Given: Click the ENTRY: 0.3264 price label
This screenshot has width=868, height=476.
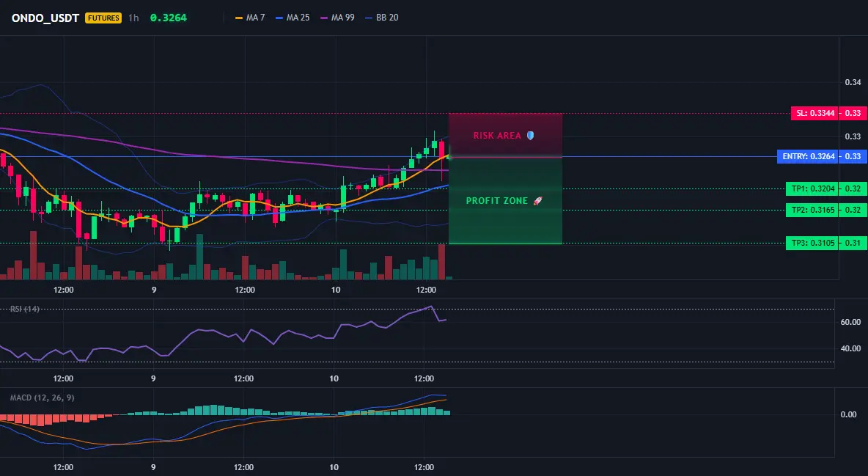Looking at the screenshot, I should [x=808, y=156].
